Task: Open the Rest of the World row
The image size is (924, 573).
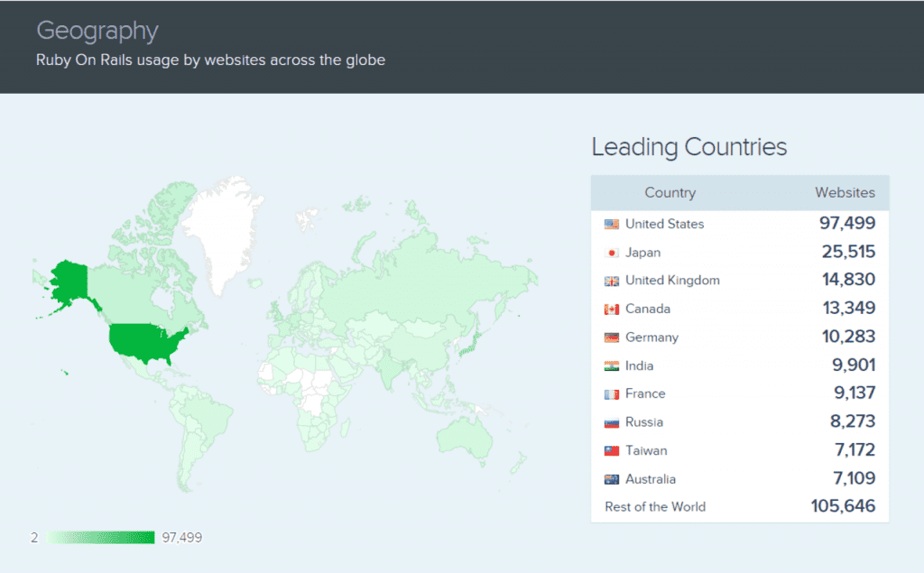Action: pyautogui.click(x=655, y=507)
